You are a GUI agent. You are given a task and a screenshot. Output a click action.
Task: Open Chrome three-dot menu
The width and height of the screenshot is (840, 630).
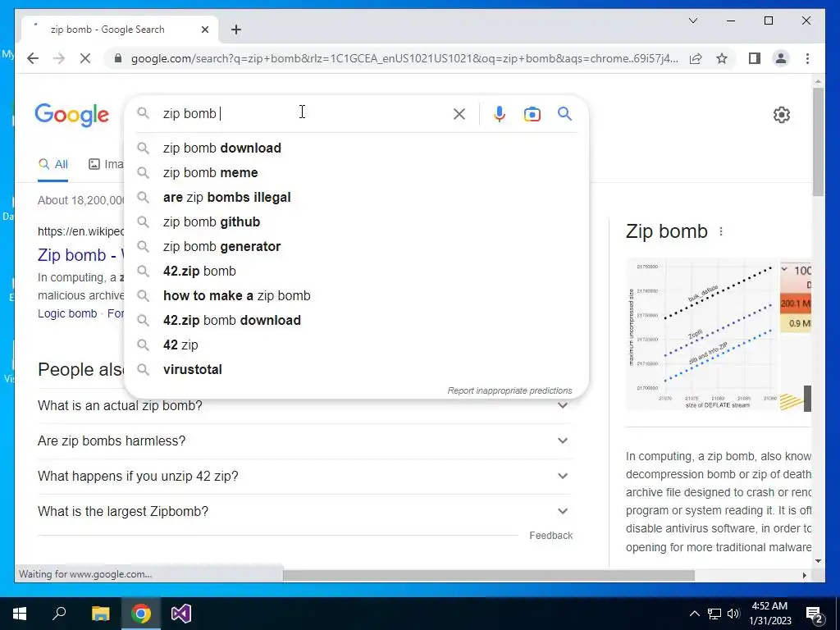(807, 58)
